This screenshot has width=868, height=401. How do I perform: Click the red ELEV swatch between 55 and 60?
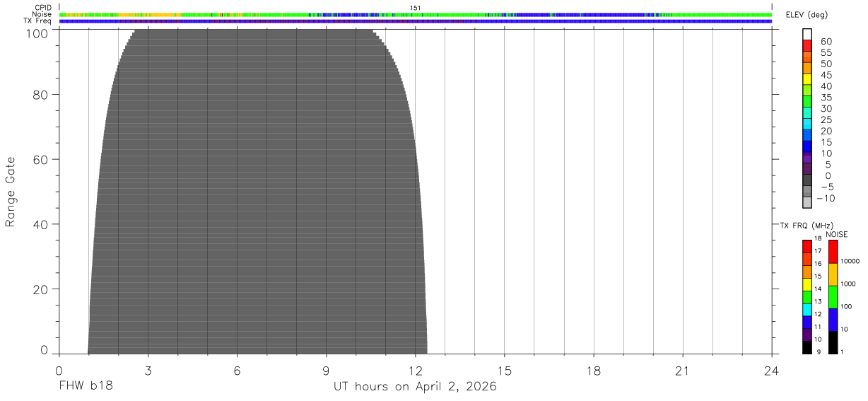[x=807, y=46]
